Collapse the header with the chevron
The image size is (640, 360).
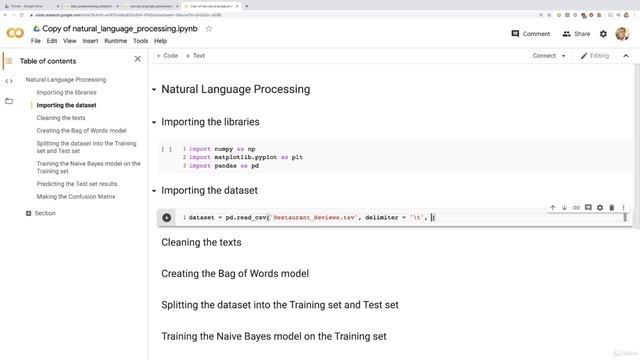coord(626,56)
